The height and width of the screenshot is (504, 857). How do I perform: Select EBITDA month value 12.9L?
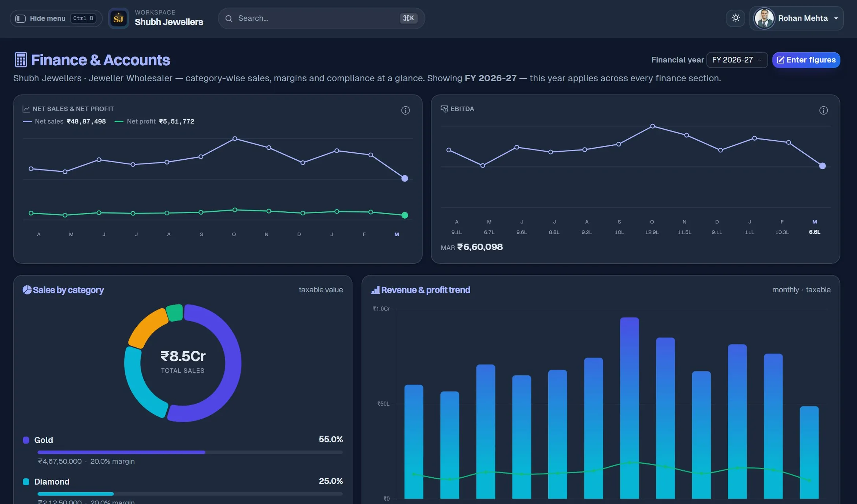click(652, 232)
